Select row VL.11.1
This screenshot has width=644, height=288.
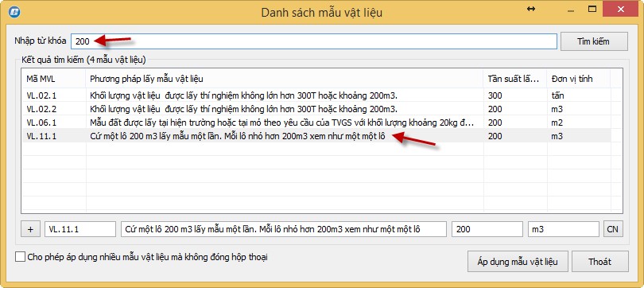coord(316,136)
